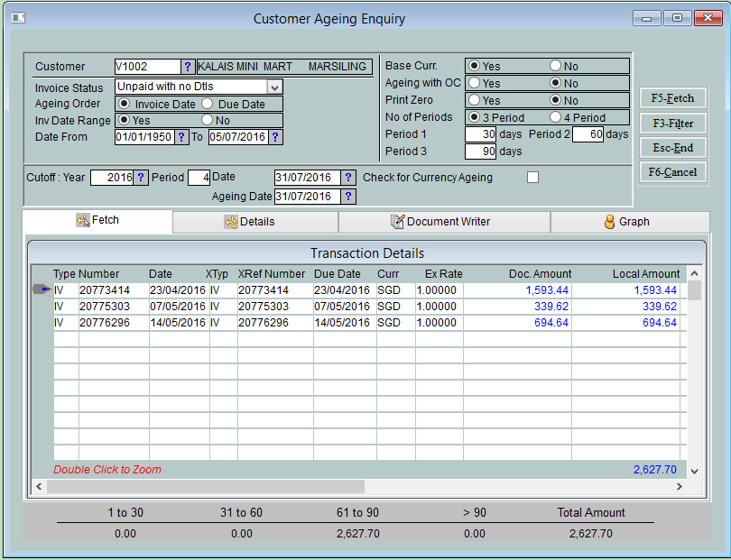Screen dimensions: 731x560
Task: Click the blue row pointer arrow icon
Action: click(42, 290)
